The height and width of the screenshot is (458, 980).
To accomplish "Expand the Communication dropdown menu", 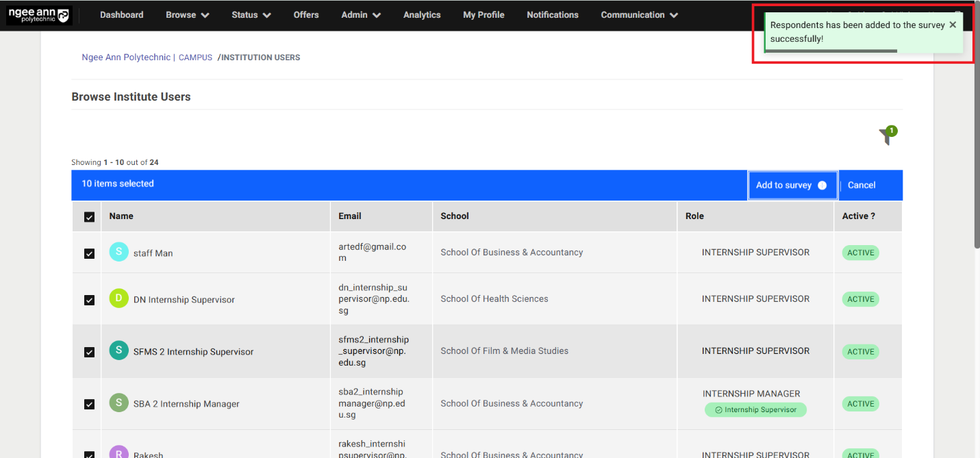I will click(x=639, y=15).
